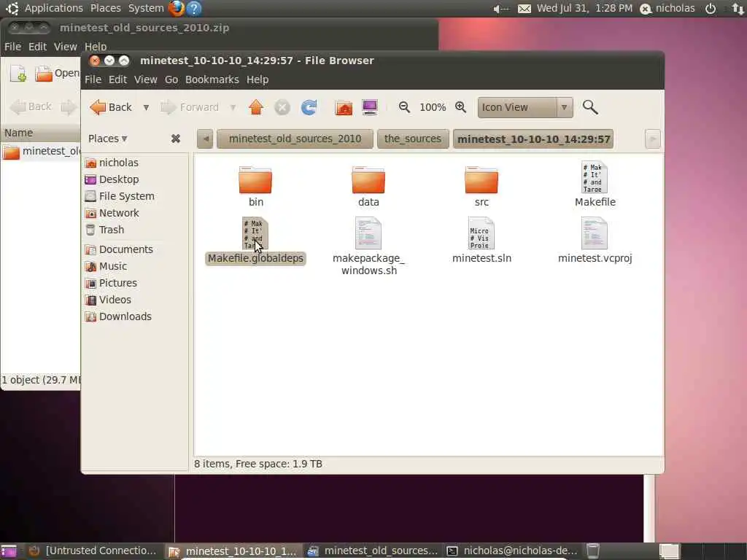Open the mail indicator in top panel
This screenshot has width=747, height=560.
click(x=524, y=9)
